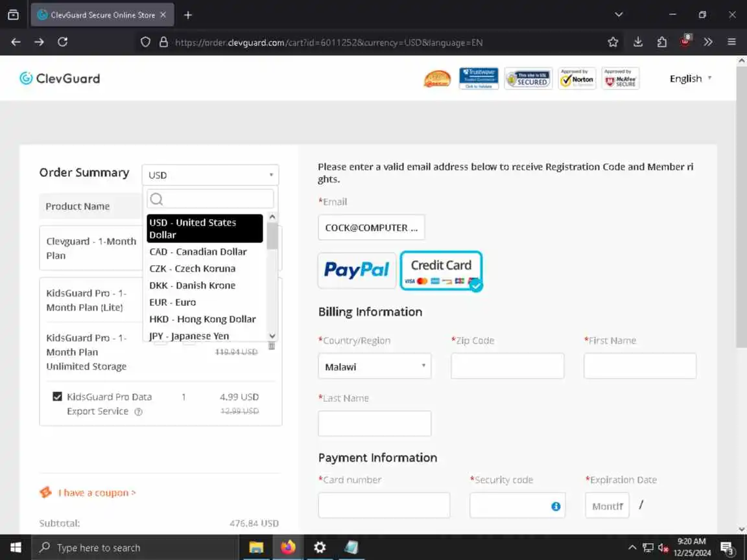
Task: Click the Card number field
Action: 384,506
